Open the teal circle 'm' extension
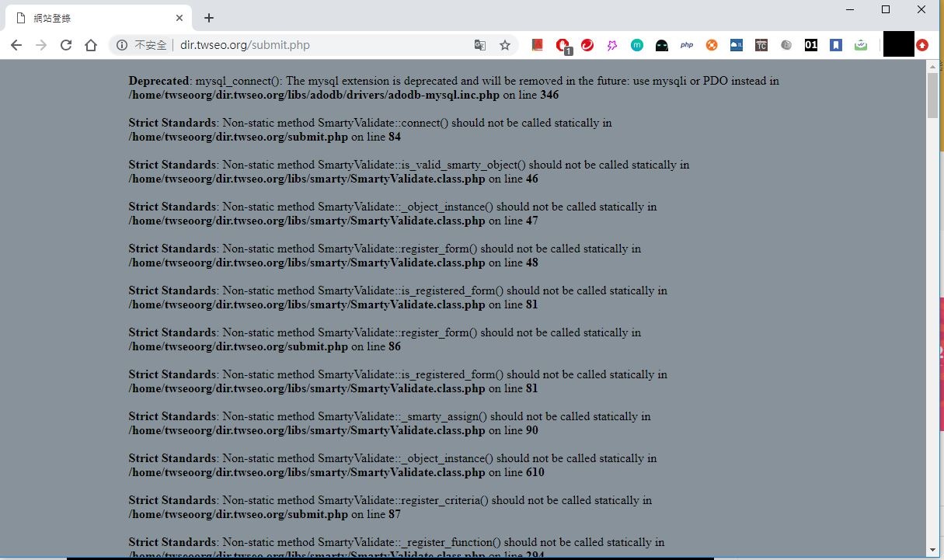This screenshot has width=944, height=560. click(x=637, y=45)
